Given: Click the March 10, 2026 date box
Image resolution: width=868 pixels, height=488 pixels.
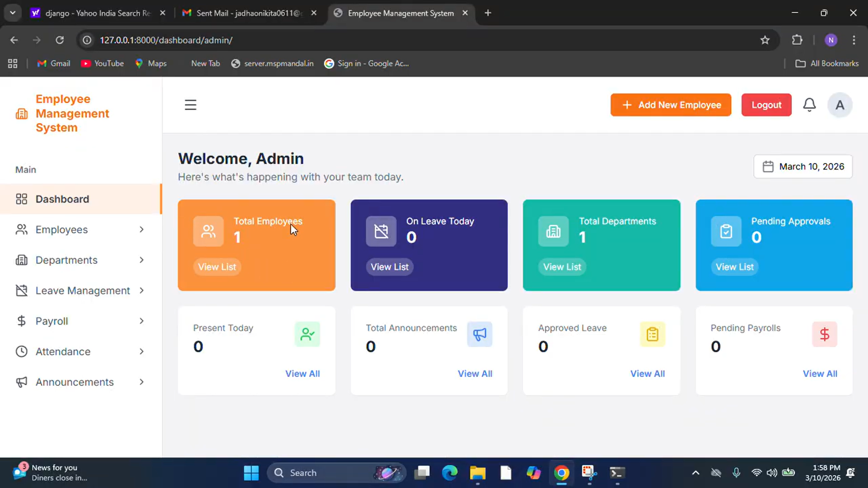Looking at the screenshot, I should click(x=803, y=167).
